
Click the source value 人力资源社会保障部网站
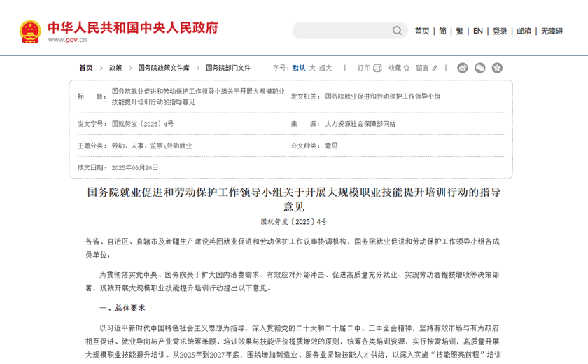point(360,124)
